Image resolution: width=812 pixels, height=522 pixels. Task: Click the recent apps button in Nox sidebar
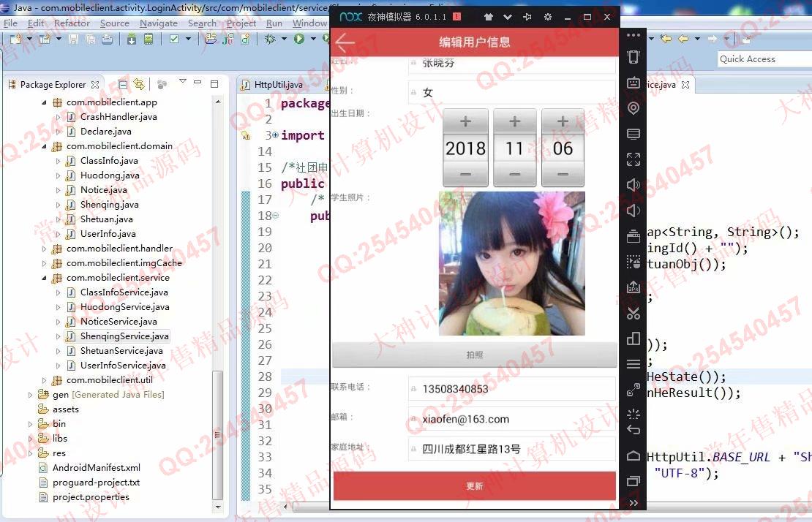(x=634, y=481)
